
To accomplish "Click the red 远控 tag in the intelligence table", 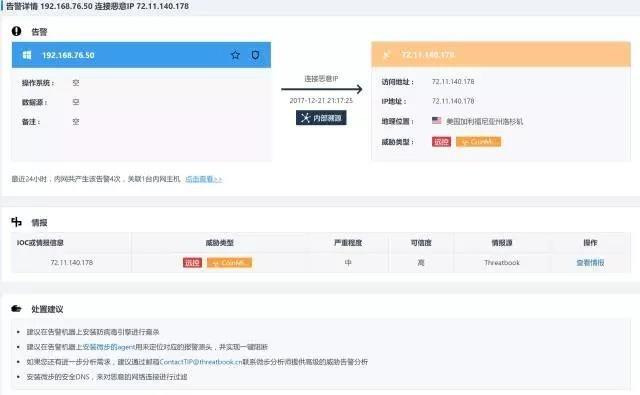I will click(x=192, y=263).
